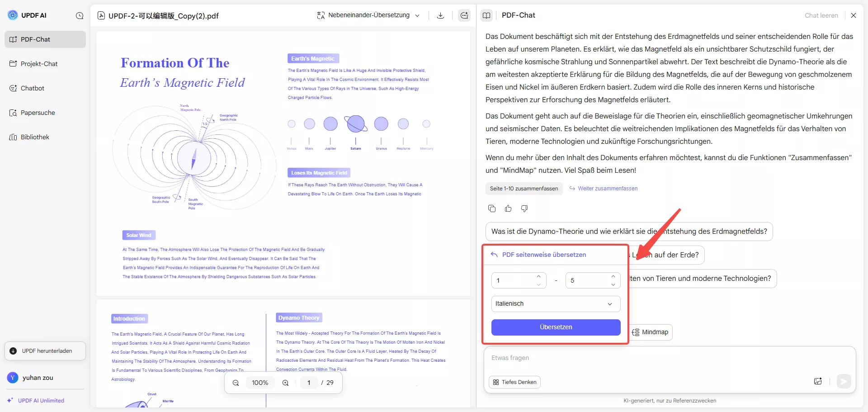Screen dimensions: 868x412
Task: Like the response with thumbs up
Action: pos(508,208)
